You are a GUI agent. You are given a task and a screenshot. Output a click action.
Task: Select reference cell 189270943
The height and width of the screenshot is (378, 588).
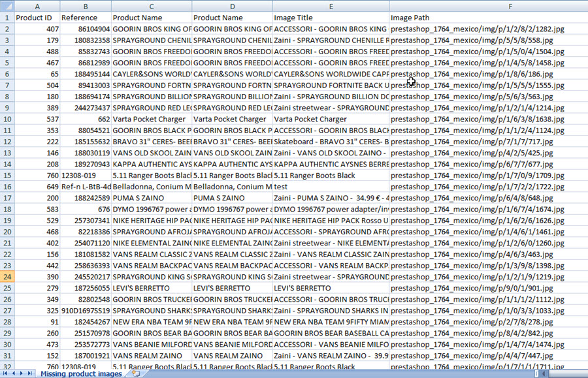pyautogui.click(x=86, y=164)
